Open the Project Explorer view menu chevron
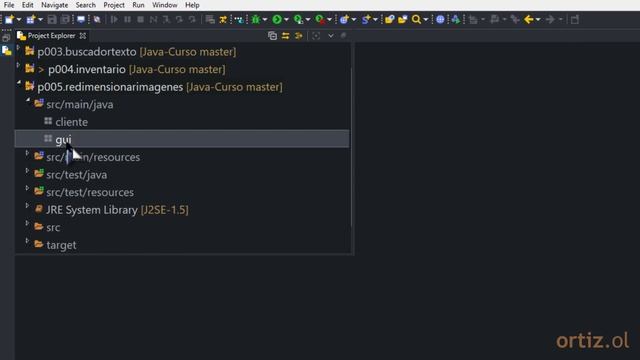Screen dimensions: 640x360 331,36
